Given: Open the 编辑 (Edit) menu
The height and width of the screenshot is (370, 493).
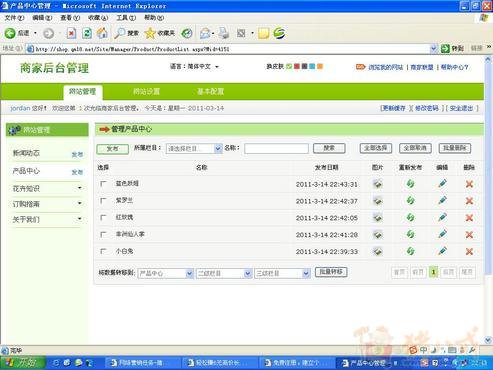Looking at the screenshot, I should pos(42,17).
